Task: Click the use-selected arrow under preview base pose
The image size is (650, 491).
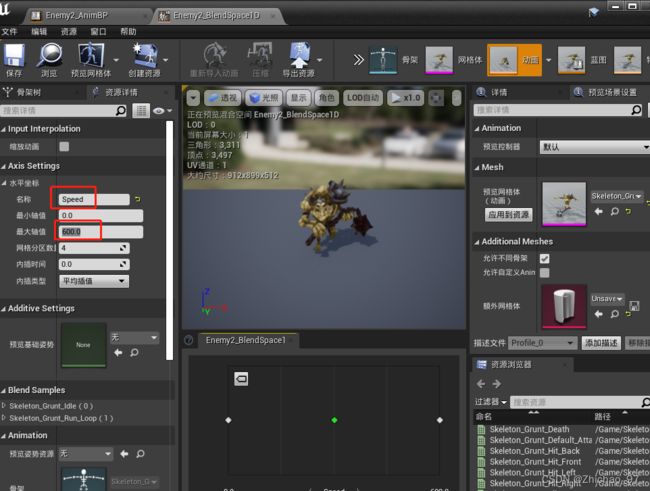Action: click(119, 352)
